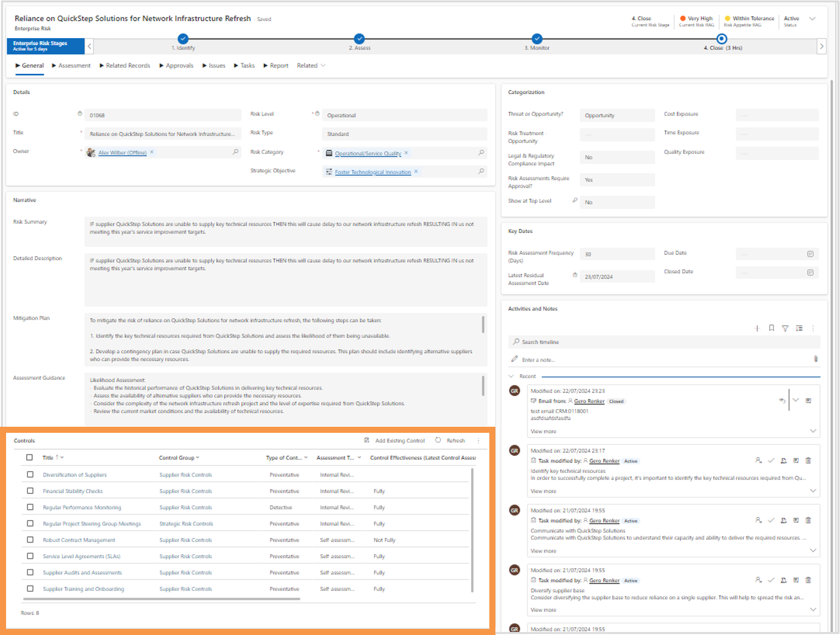Toggle the select-all checkbox in Controls header
Image resolution: width=840 pixels, height=635 pixels.
[x=30, y=458]
